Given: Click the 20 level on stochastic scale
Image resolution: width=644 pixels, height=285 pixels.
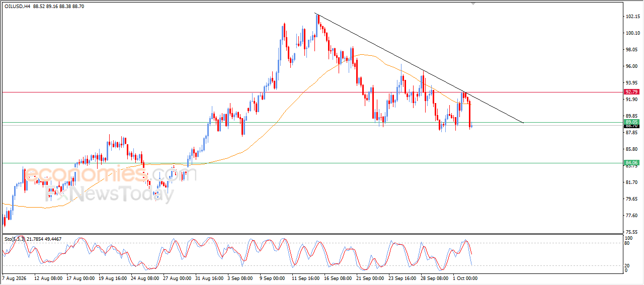Looking at the screenshot, I should 627,266.
